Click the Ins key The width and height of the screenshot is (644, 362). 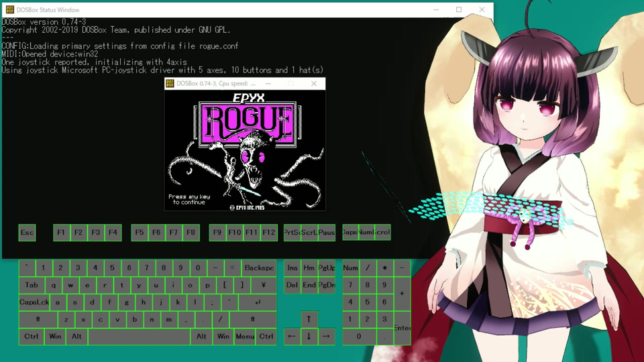[x=292, y=268]
